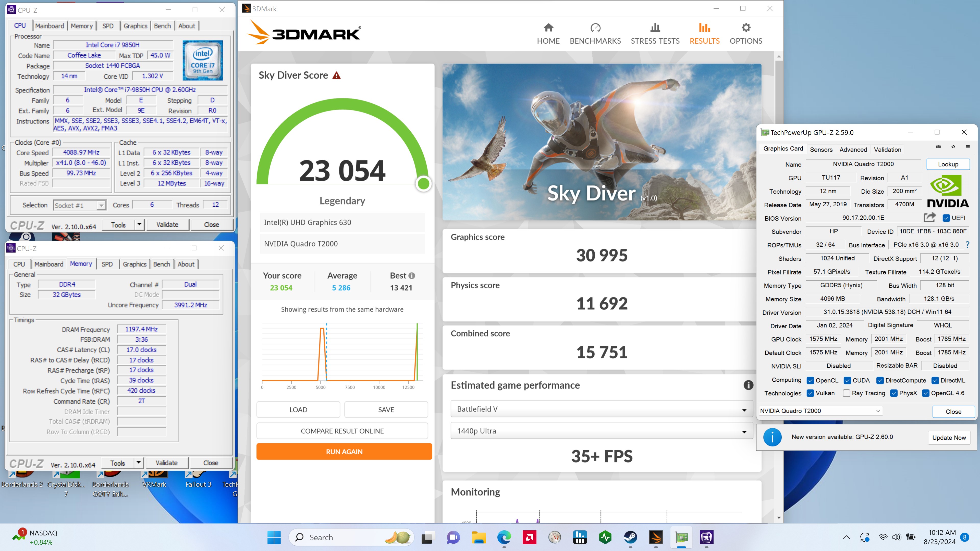Open File Explorer from the taskbar

[x=479, y=537]
